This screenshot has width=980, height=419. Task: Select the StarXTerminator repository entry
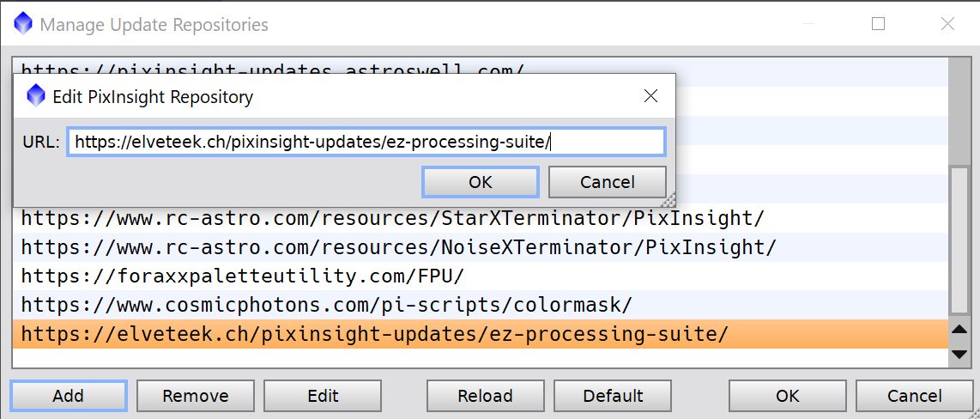coord(392,218)
